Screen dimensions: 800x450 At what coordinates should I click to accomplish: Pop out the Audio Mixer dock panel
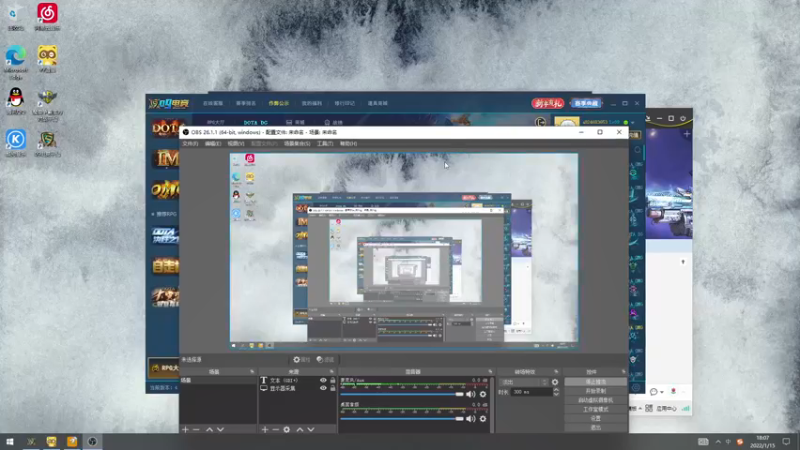(x=490, y=371)
